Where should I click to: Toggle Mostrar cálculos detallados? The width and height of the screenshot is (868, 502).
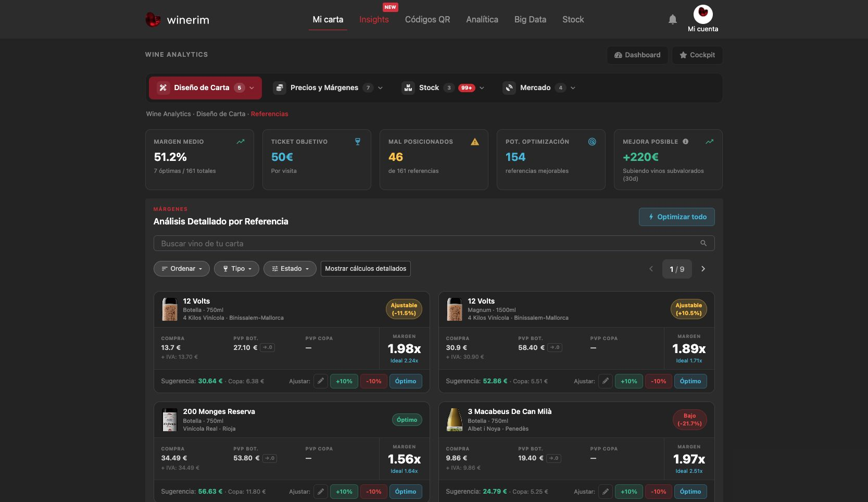366,269
